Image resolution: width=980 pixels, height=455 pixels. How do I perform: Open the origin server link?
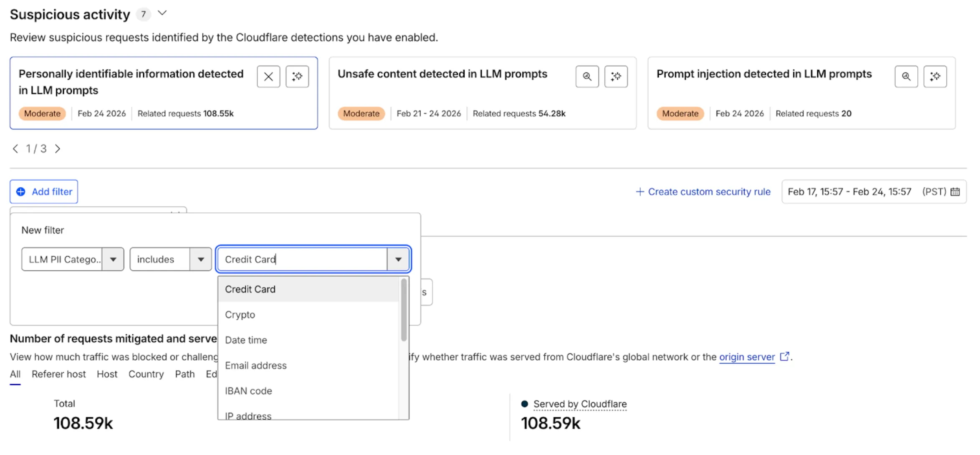[747, 357]
